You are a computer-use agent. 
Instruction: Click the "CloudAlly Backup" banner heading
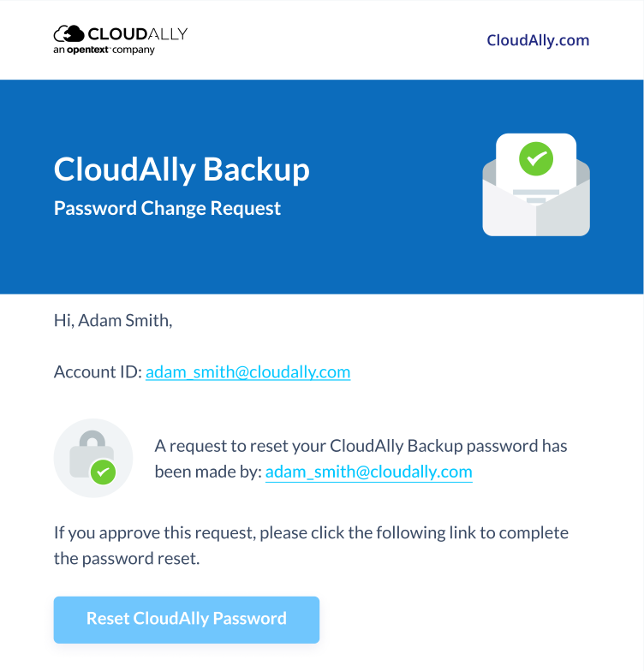pyautogui.click(x=182, y=169)
